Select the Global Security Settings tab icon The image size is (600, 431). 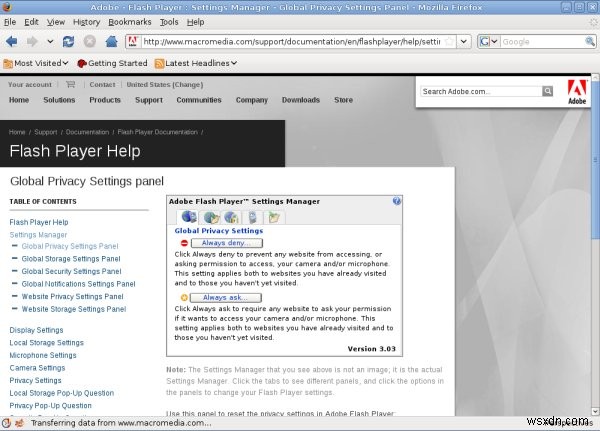pos(232,217)
